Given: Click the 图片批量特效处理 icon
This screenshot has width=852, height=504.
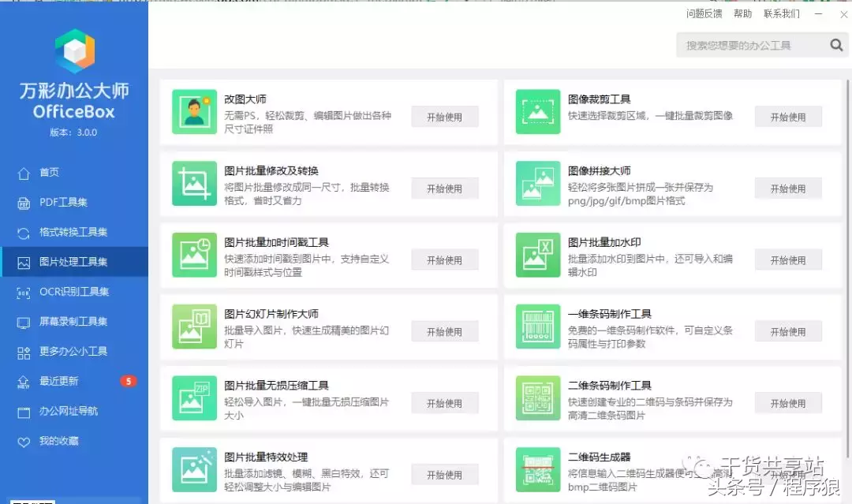Looking at the screenshot, I should click(x=195, y=470).
